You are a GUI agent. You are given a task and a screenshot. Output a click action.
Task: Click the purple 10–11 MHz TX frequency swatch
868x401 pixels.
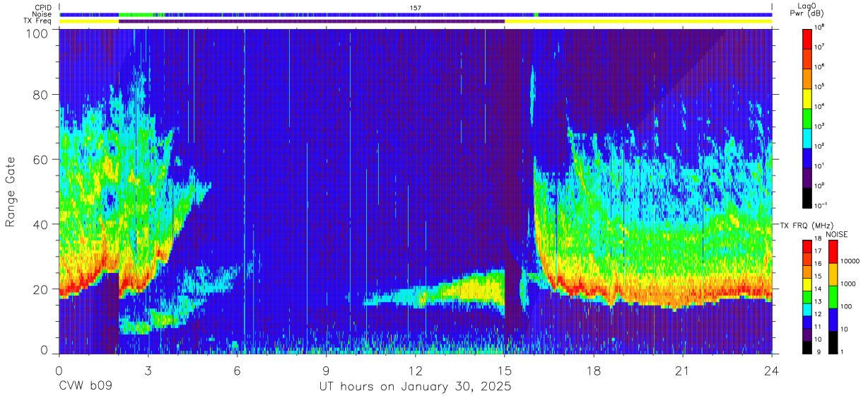pos(807,335)
